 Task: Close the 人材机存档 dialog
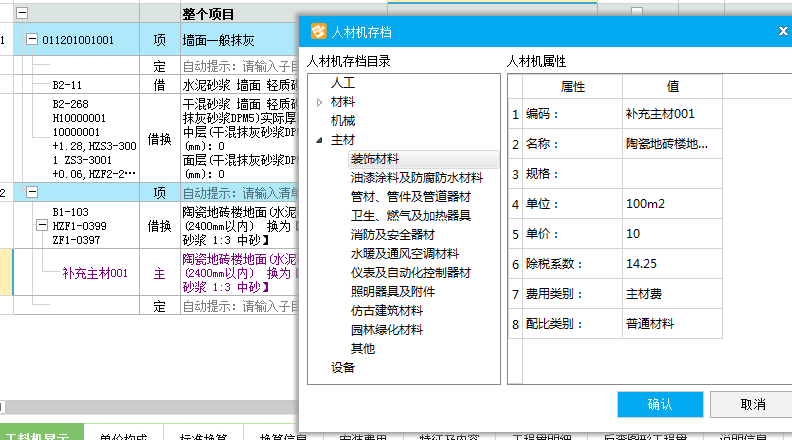pos(783,31)
